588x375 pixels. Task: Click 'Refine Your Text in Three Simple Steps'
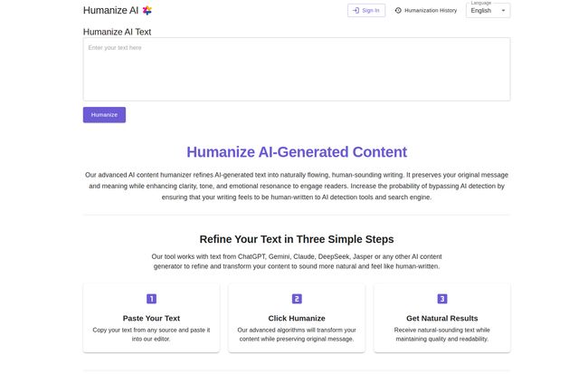coord(297,239)
